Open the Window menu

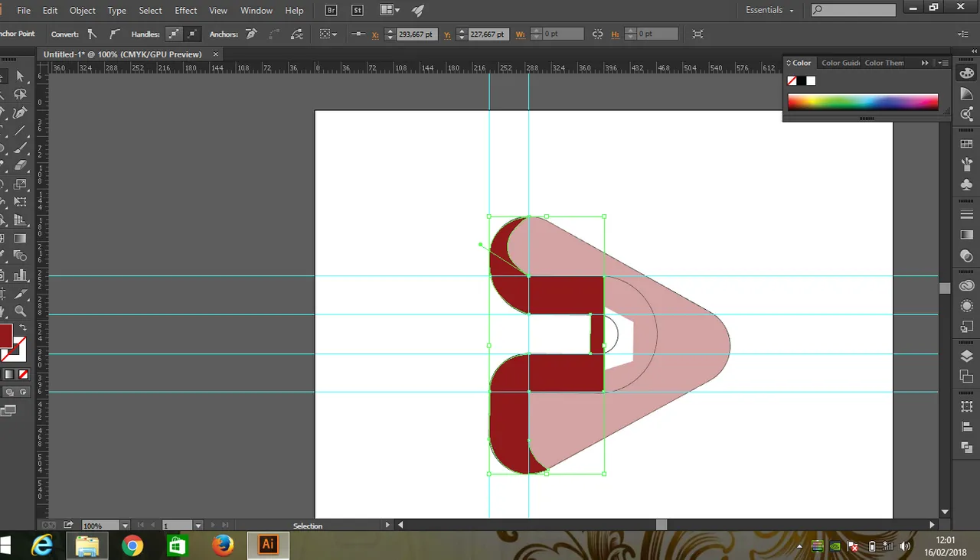[x=256, y=11]
